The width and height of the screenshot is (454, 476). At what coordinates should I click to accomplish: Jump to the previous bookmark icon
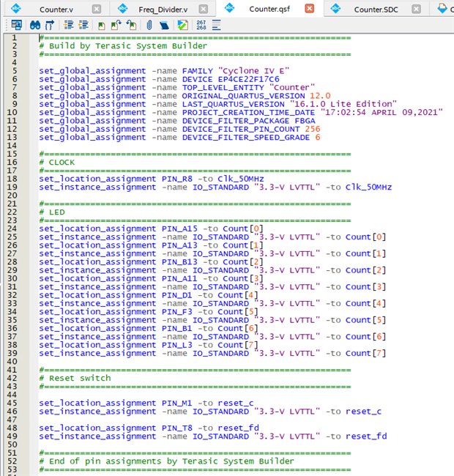132,24
